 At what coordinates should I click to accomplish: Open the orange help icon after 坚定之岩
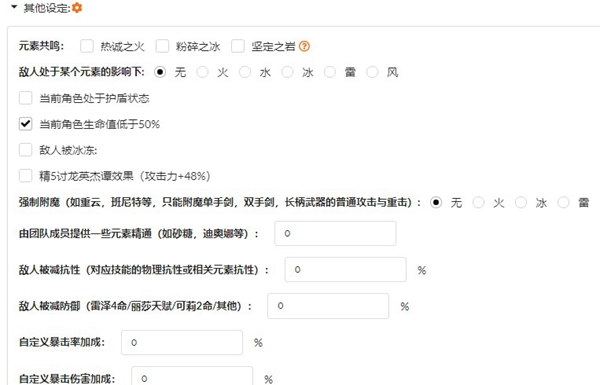pyautogui.click(x=304, y=46)
